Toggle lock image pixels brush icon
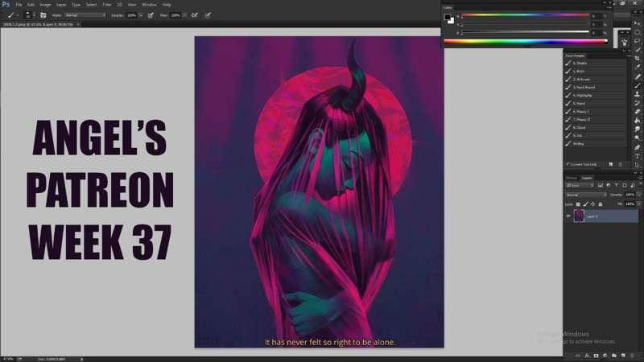This screenshot has height=362, width=644. (586, 204)
